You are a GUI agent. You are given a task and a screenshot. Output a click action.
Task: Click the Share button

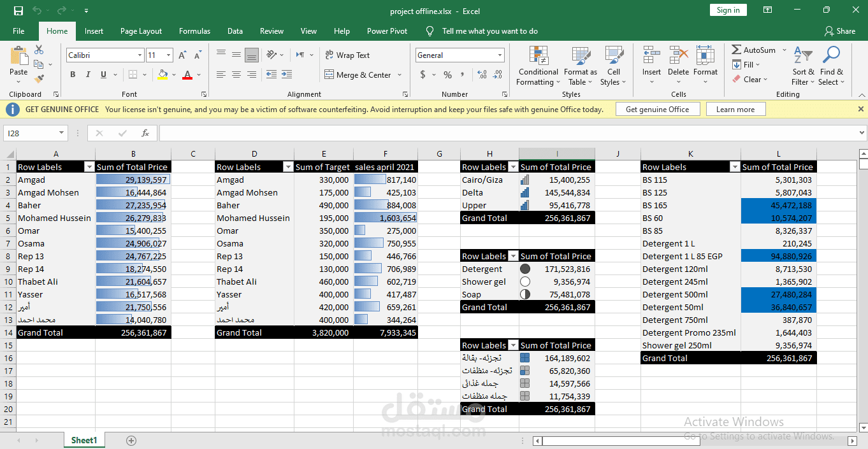[x=839, y=31]
